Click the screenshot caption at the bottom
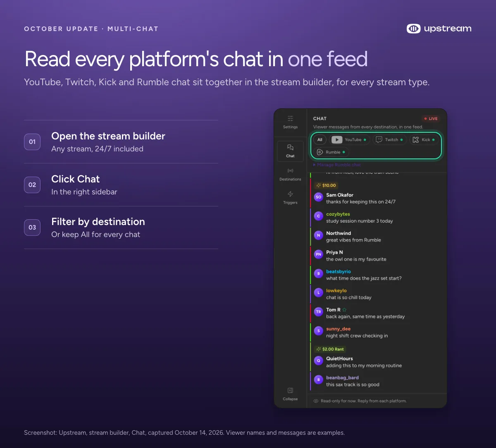 pos(184,433)
